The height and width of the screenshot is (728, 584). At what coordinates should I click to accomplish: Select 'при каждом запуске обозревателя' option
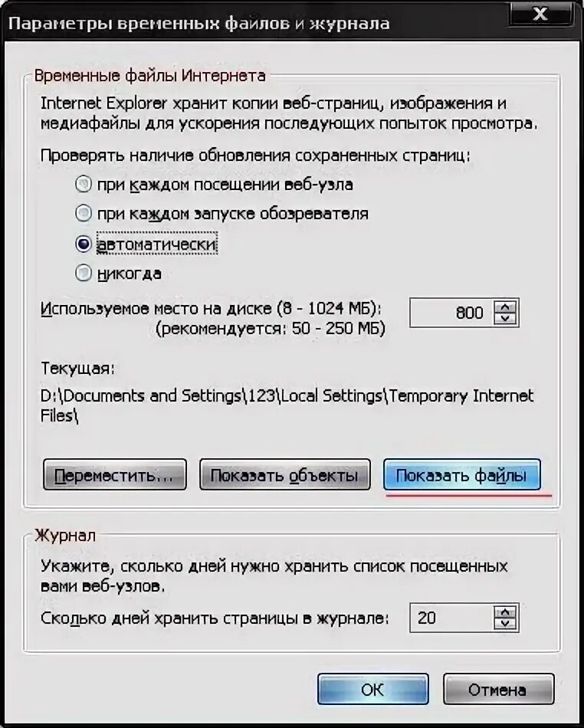(x=84, y=214)
